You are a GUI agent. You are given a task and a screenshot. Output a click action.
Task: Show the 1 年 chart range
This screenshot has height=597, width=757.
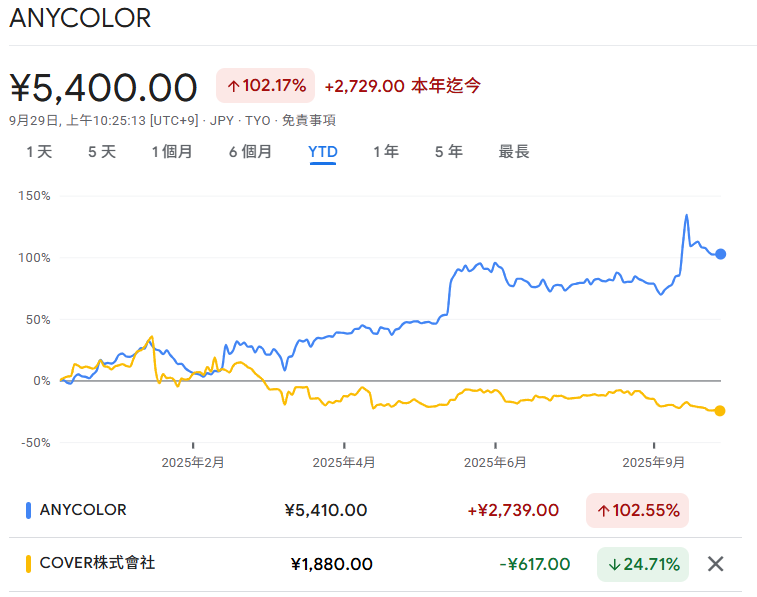[386, 152]
